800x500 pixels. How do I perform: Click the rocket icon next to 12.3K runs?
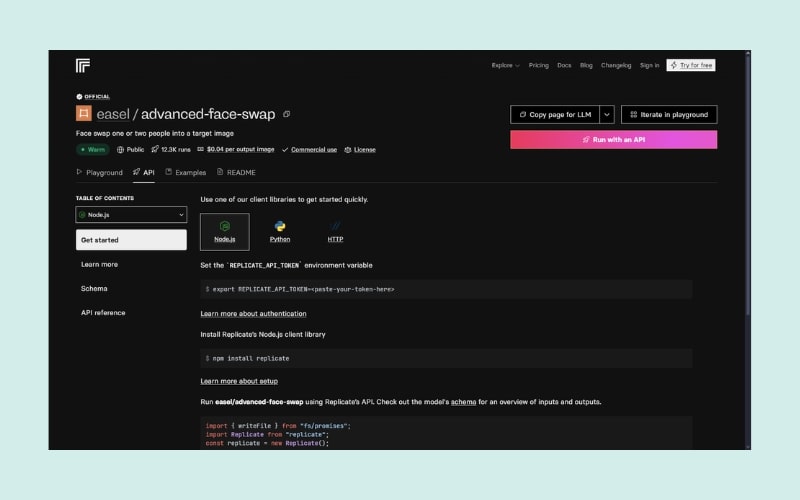[x=155, y=149]
